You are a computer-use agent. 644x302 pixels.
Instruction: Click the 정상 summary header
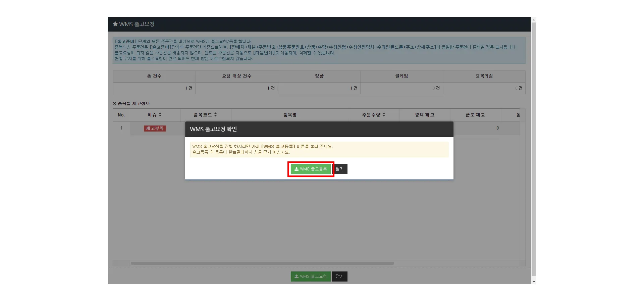point(319,76)
